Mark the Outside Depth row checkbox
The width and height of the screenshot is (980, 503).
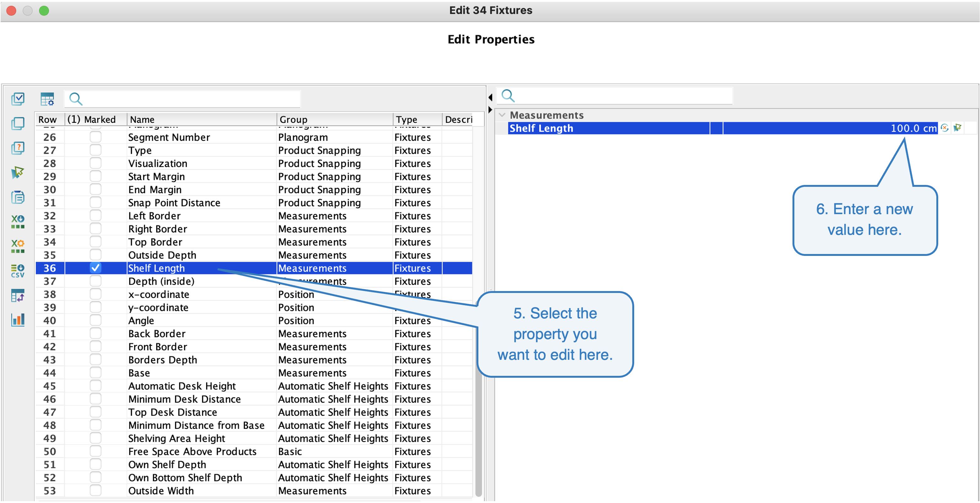click(x=95, y=255)
